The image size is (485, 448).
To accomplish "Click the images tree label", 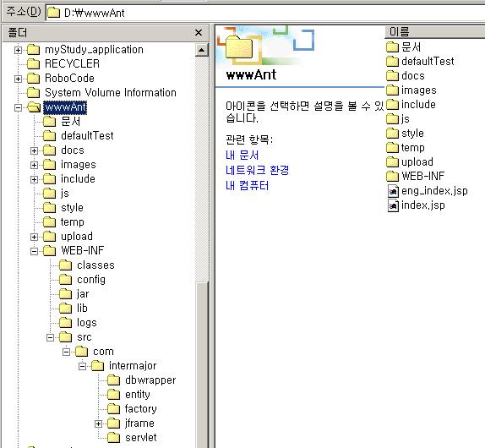I will [x=79, y=165].
